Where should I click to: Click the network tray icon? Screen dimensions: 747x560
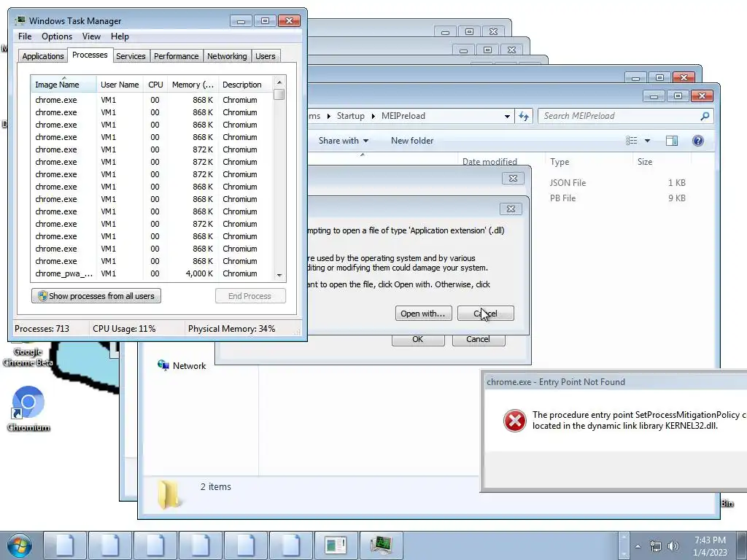656,546
